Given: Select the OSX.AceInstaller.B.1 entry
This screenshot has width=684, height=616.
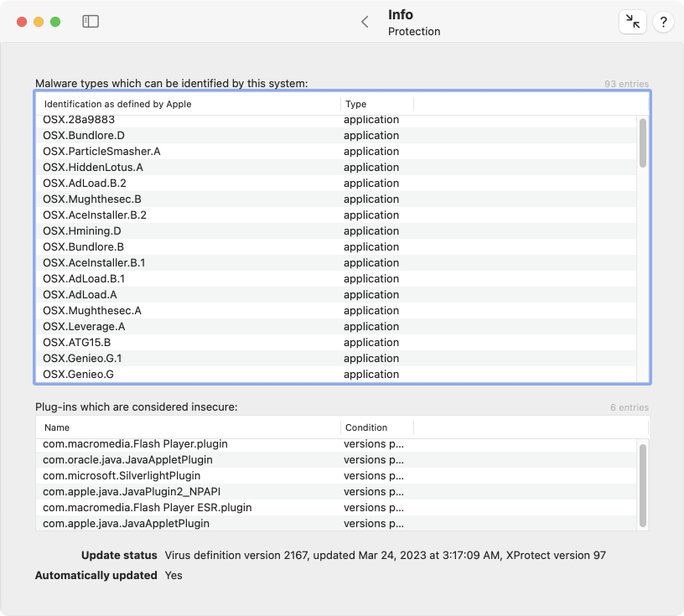Looking at the screenshot, I should (336, 263).
